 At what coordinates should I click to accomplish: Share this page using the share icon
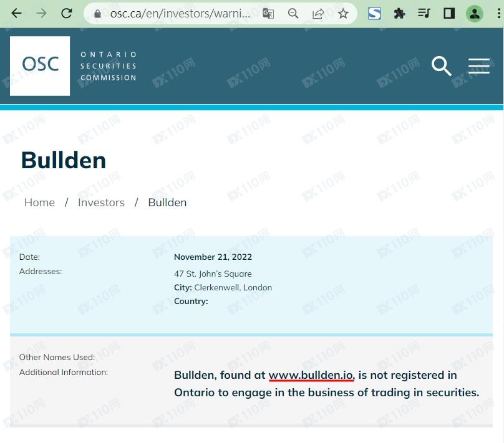click(318, 14)
